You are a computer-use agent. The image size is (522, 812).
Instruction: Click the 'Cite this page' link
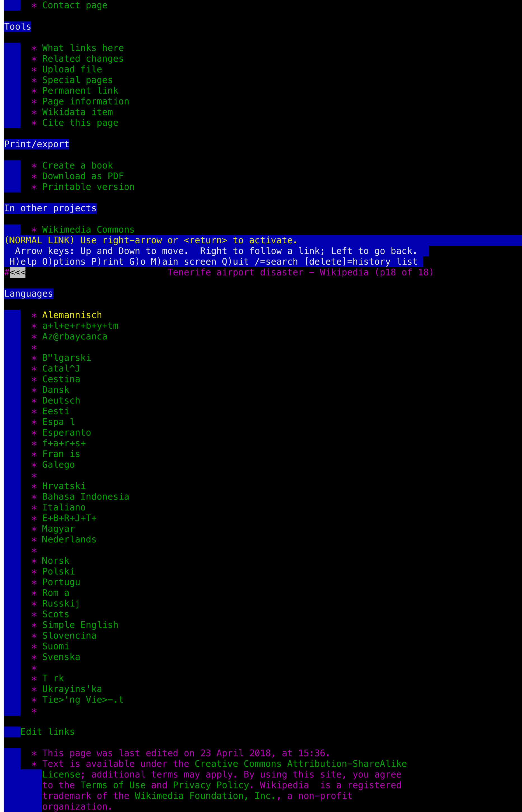pos(80,123)
